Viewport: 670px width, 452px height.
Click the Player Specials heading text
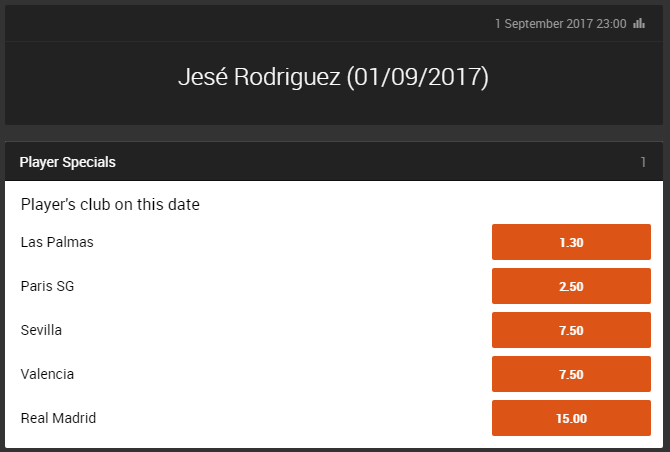pos(67,162)
